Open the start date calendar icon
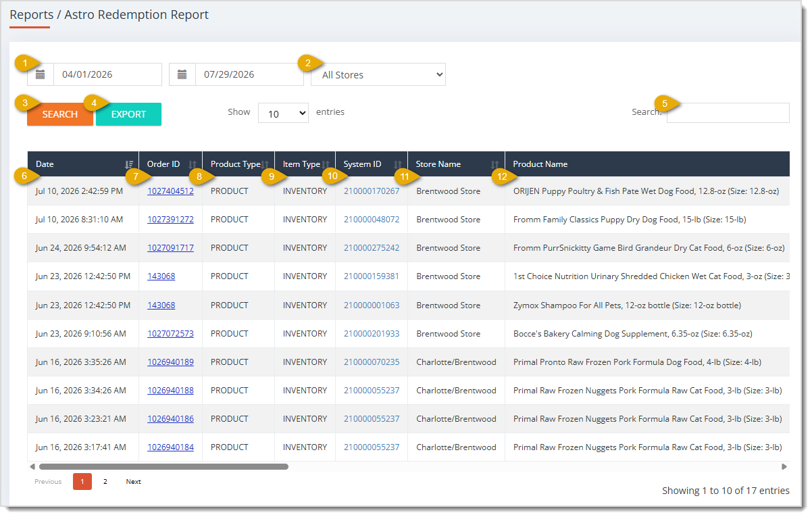This screenshot has width=812, height=517. click(x=41, y=74)
